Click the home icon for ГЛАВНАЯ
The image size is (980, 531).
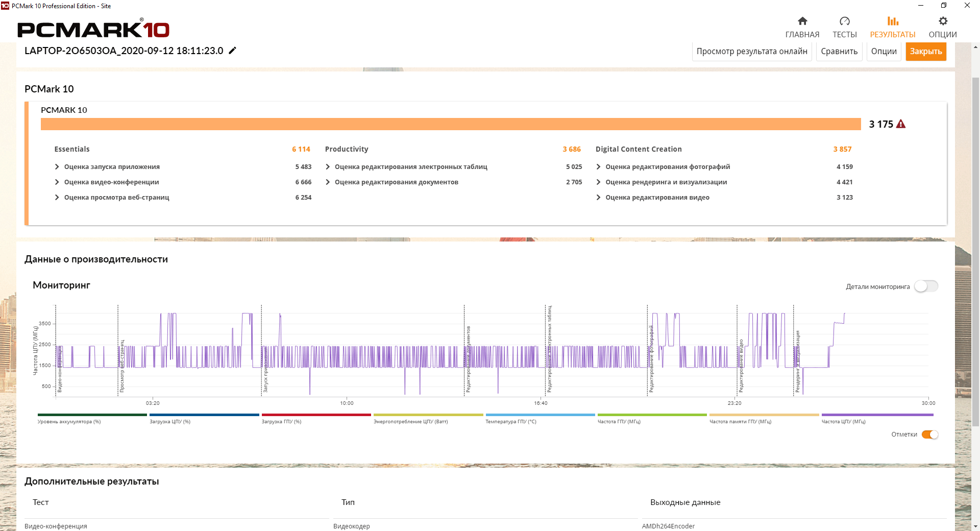pyautogui.click(x=802, y=21)
